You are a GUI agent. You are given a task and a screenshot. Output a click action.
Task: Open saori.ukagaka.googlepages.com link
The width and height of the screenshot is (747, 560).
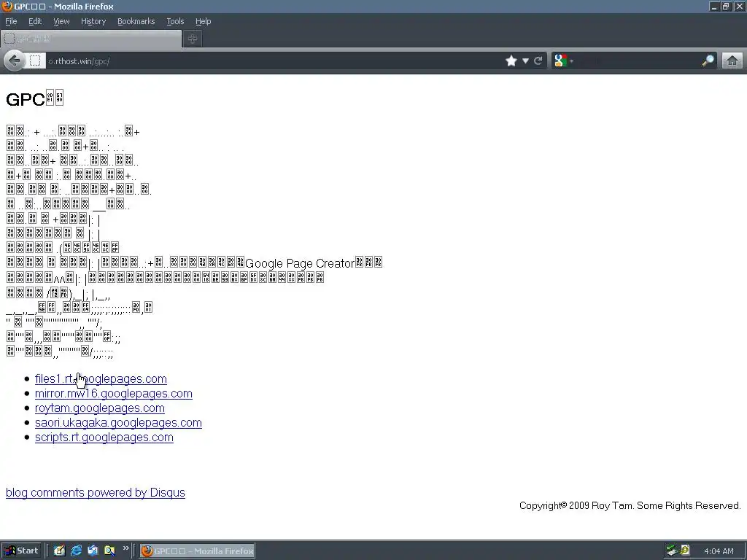point(118,423)
